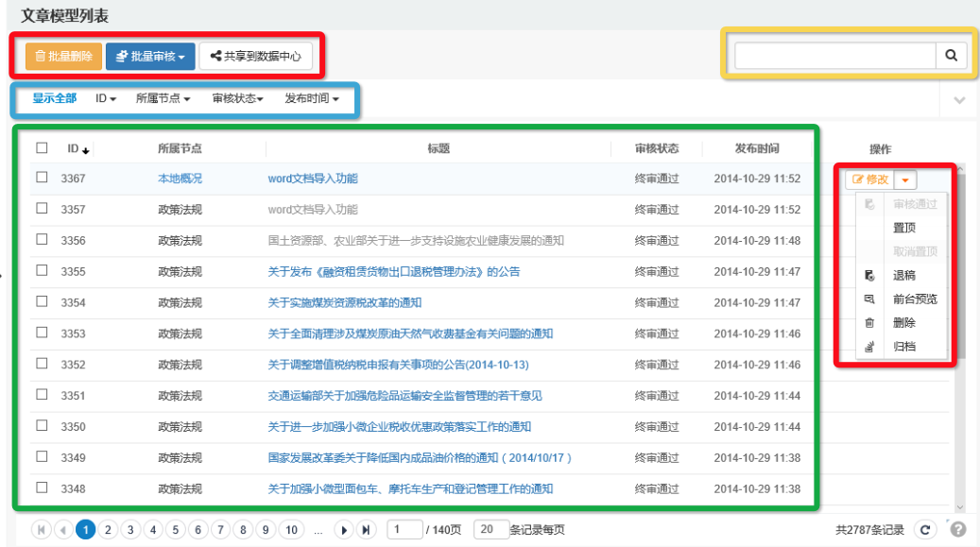Click 删除 in the row action menu

(903, 323)
